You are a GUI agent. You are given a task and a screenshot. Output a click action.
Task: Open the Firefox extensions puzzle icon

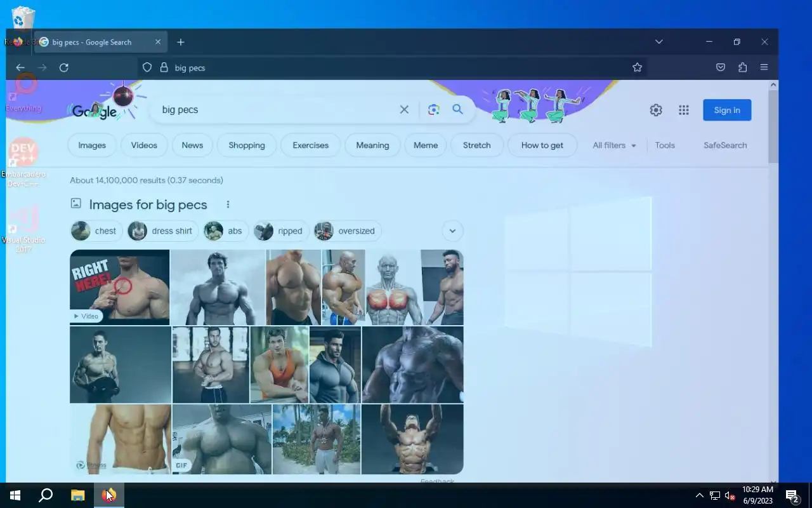[x=742, y=67]
